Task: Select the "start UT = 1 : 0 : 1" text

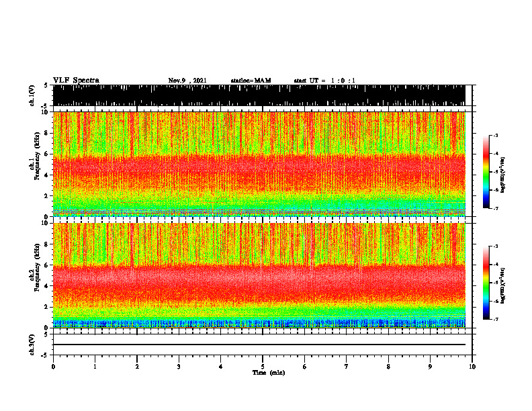Action: tap(324, 81)
